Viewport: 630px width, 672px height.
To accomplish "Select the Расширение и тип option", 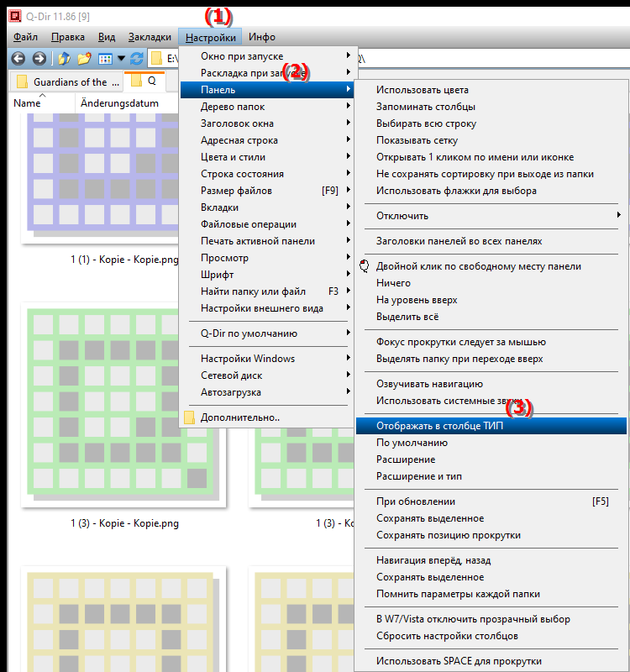I will click(x=418, y=476).
